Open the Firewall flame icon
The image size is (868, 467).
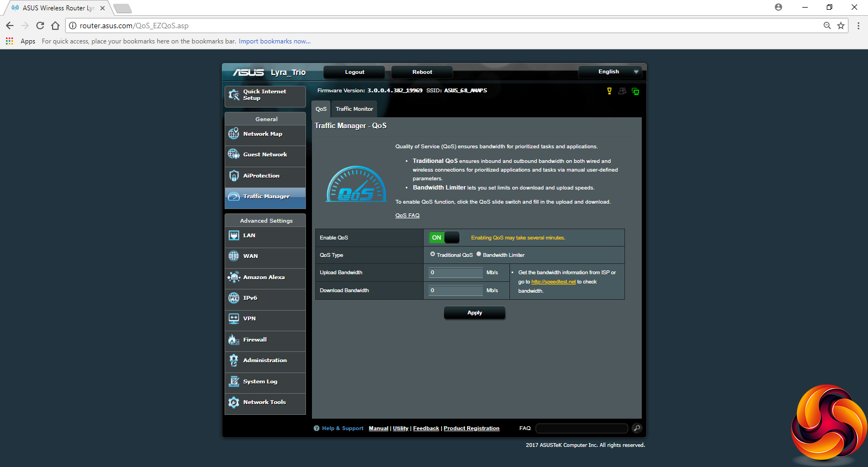pos(234,340)
